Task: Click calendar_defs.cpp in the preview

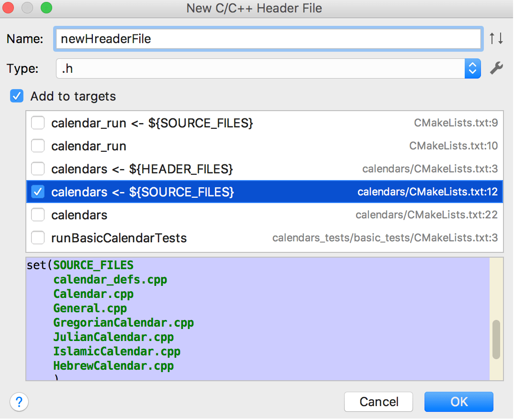Action: (x=110, y=280)
